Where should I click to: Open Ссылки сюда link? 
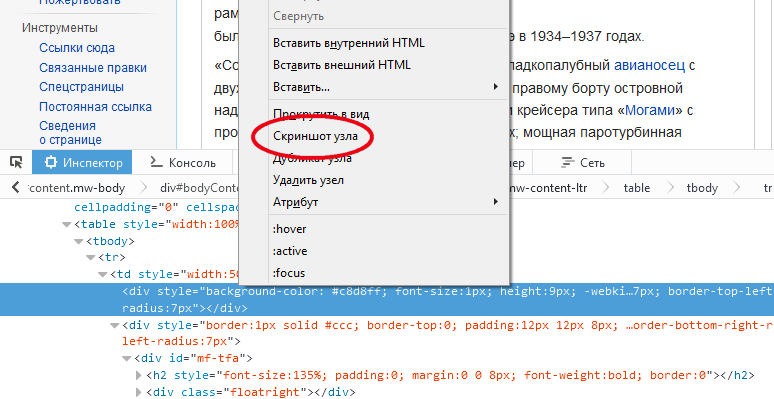pyautogui.click(x=77, y=48)
